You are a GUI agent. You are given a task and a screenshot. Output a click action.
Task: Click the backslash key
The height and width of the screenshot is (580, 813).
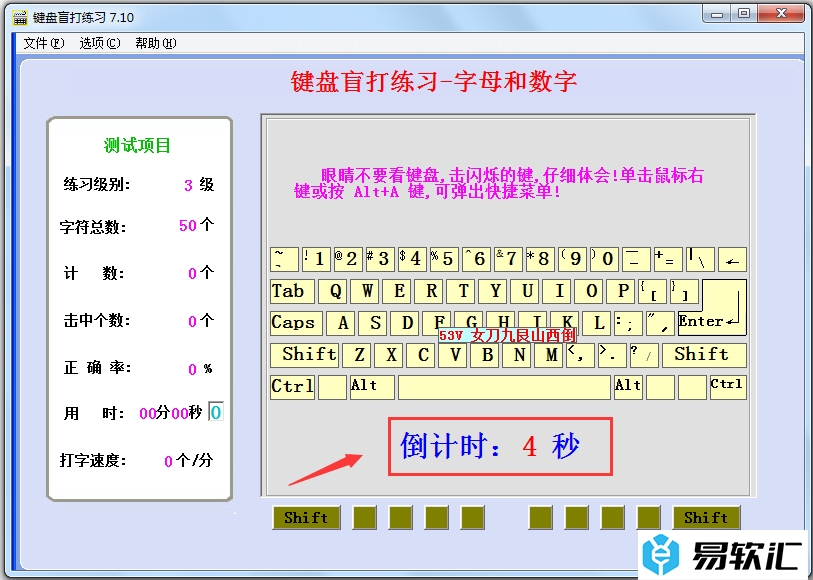(x=700, y=260)
